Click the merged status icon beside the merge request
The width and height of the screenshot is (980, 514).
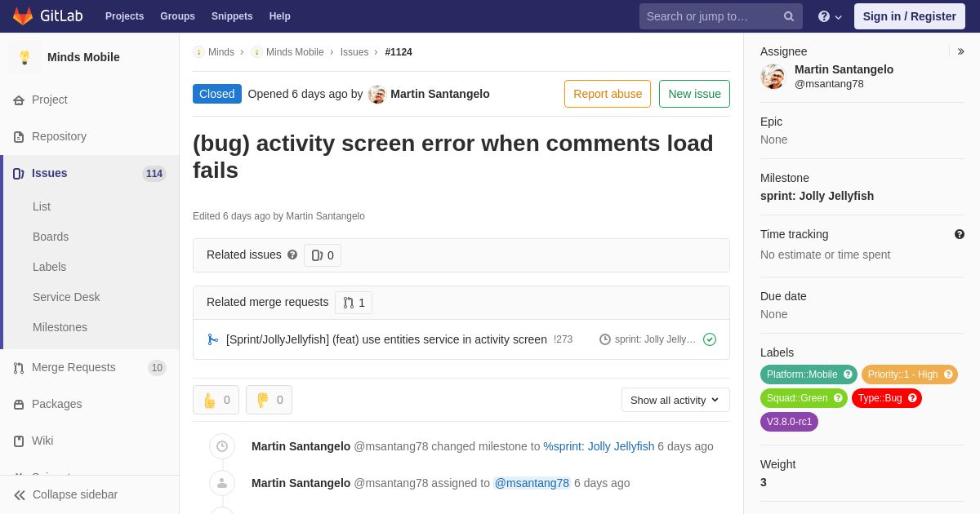click(x=213, y=339)
